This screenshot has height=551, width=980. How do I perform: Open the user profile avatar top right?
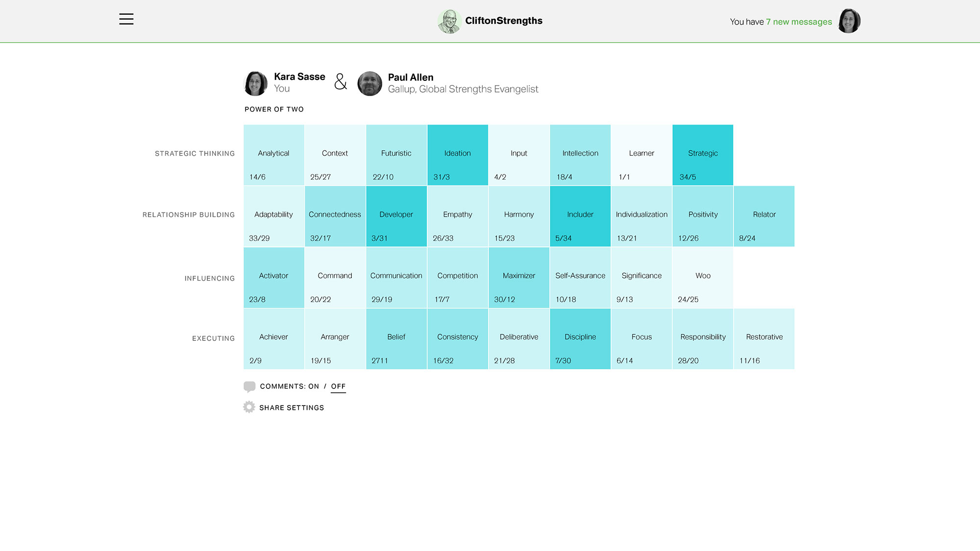click(x=849, y=21)
